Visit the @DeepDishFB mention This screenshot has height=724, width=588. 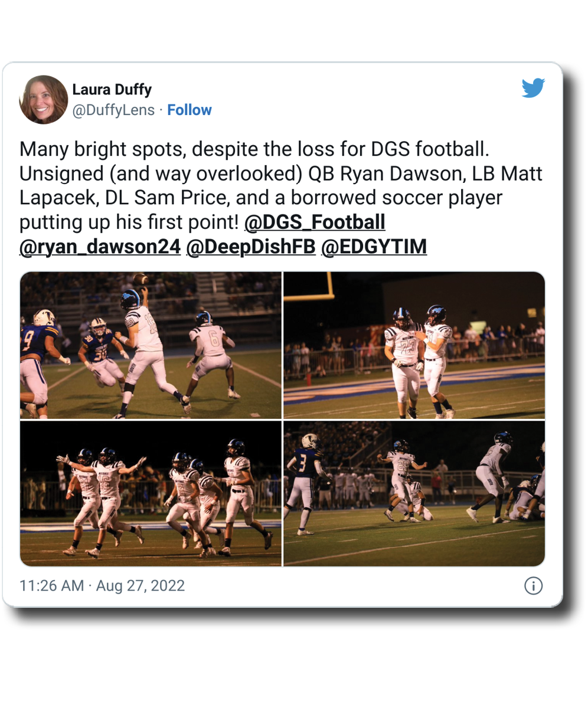pos(251,247)
